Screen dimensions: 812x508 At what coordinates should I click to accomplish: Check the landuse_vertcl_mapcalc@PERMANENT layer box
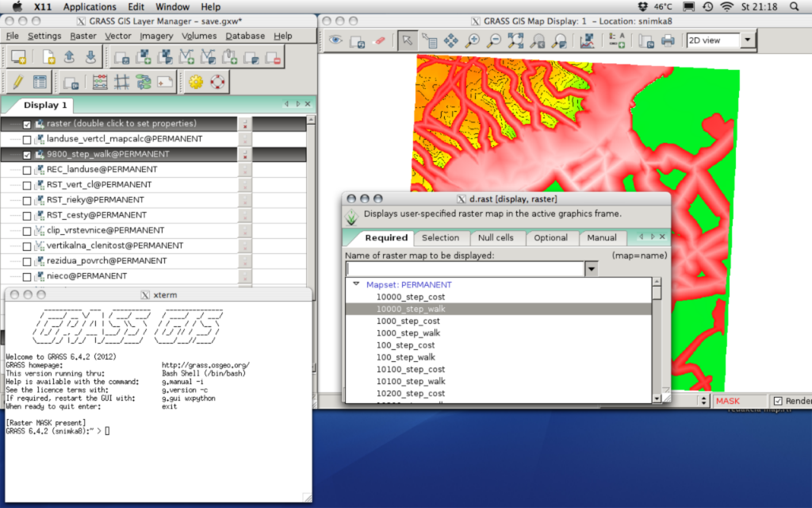pyautogui.click(x=28, y=140)
